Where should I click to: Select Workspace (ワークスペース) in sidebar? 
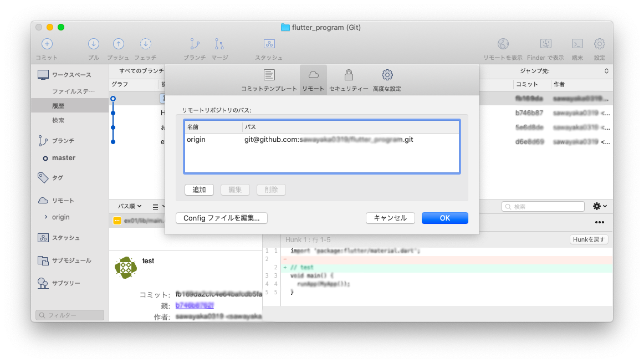pos(64,75)
